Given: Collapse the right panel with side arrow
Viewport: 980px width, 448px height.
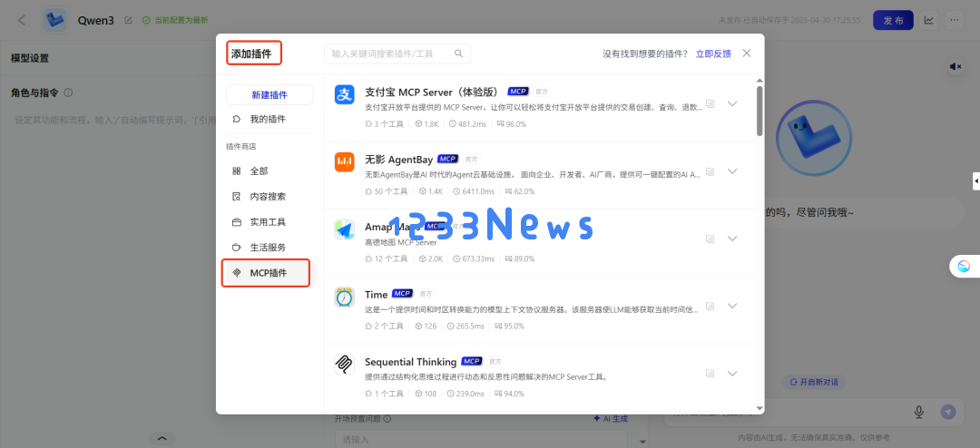Looking at the screenshot, I should pyautogui.click(x=976, y=181).
